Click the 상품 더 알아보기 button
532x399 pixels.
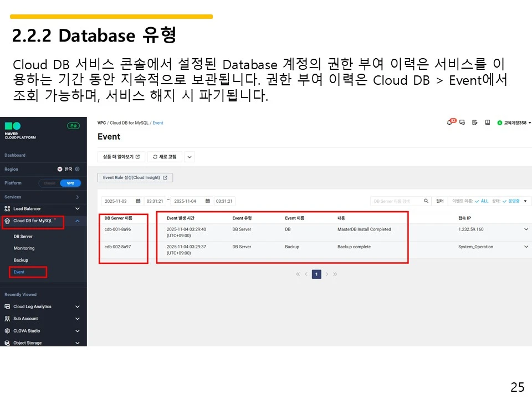[121, 157]
